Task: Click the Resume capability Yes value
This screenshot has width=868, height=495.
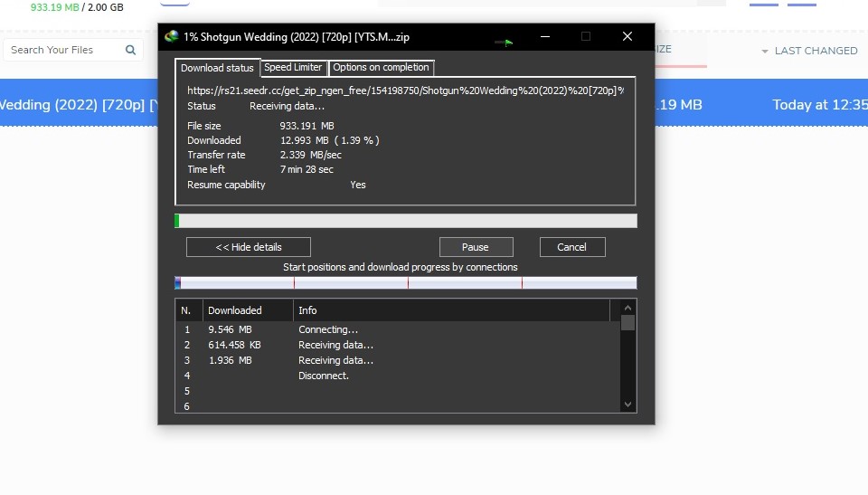Action: (x=358, y=185)
